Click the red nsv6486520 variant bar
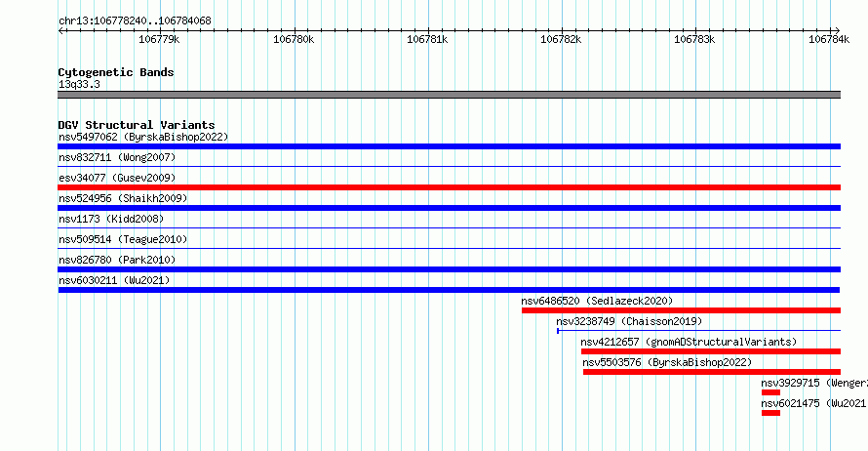The height and width of the screenshot is (451, 868). 681,310
